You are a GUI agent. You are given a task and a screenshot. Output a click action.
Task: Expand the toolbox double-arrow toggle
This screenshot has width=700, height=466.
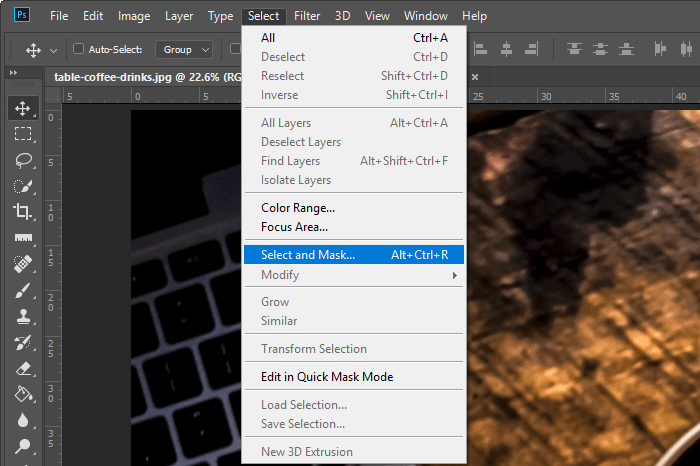click(13, 73)
